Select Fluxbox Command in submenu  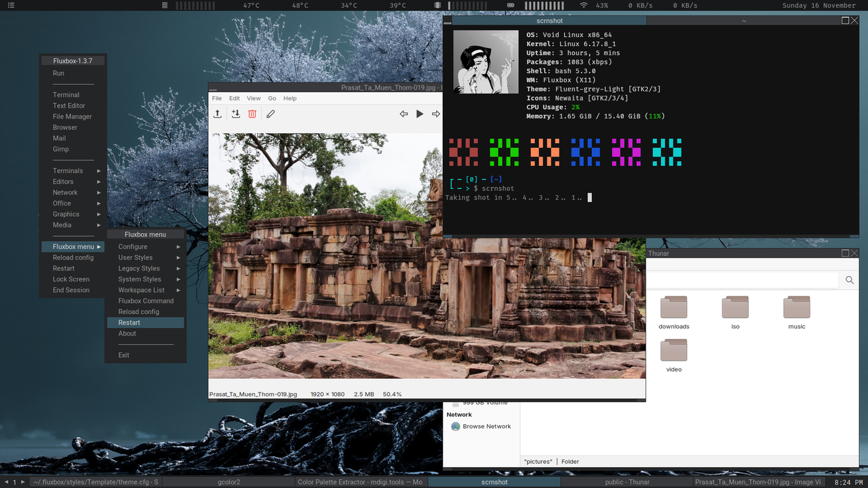click(146, 301)
